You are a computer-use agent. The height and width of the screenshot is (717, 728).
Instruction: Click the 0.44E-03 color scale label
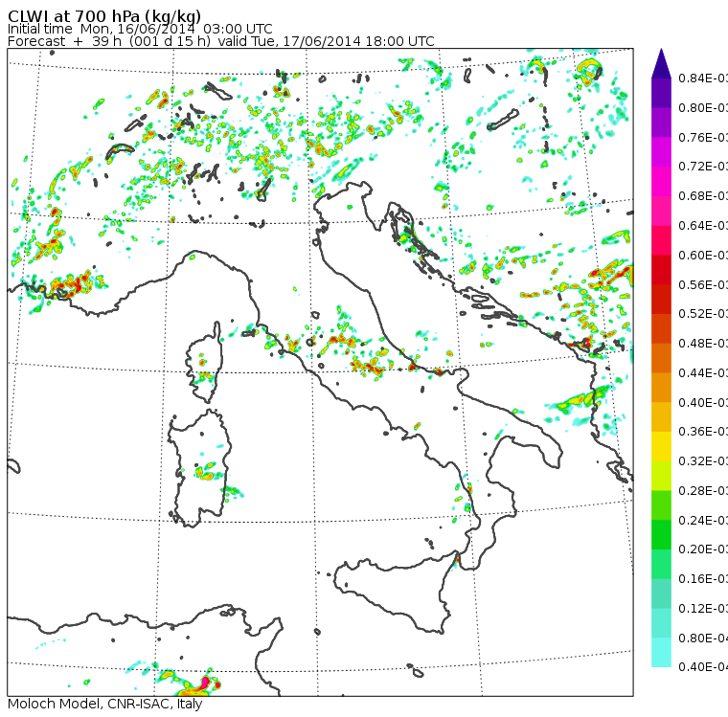(x=703, y=372)
